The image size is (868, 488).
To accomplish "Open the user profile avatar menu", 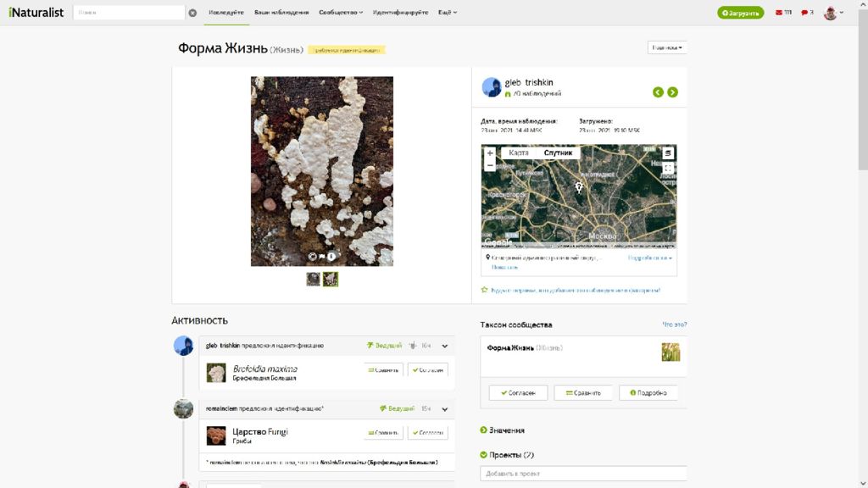I will (833, 13).
